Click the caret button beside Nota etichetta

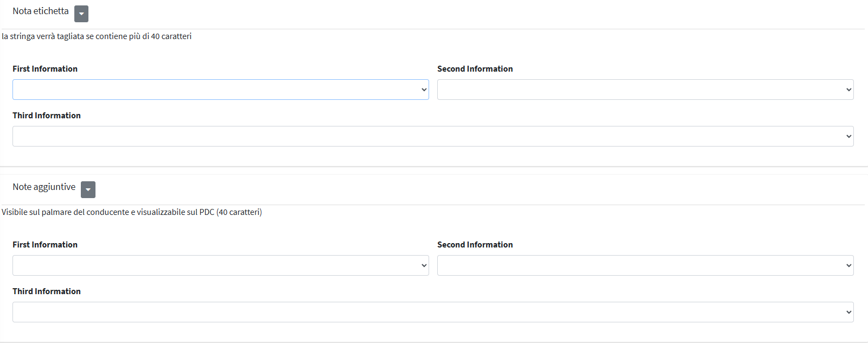click(x=81, y=14)
